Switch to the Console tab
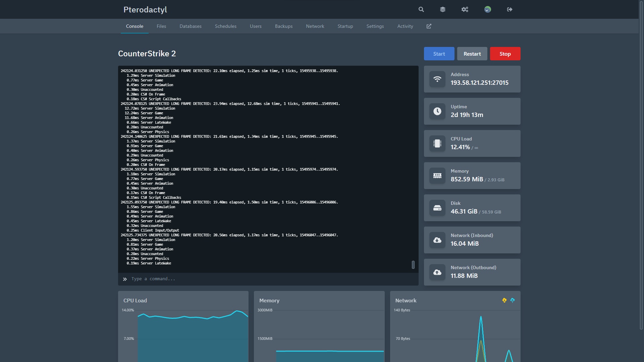 pyautogui.click(x=135, y=26)
